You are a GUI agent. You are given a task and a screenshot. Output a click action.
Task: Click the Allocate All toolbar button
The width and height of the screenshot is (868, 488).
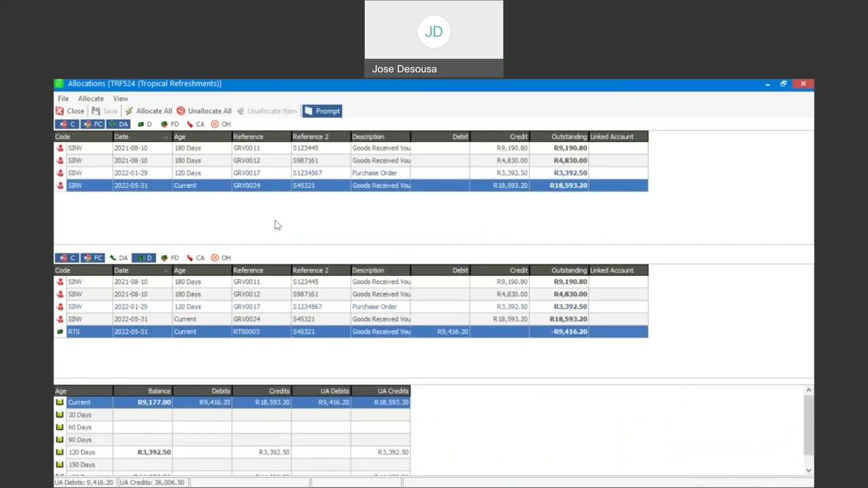(x=148, y=111)
